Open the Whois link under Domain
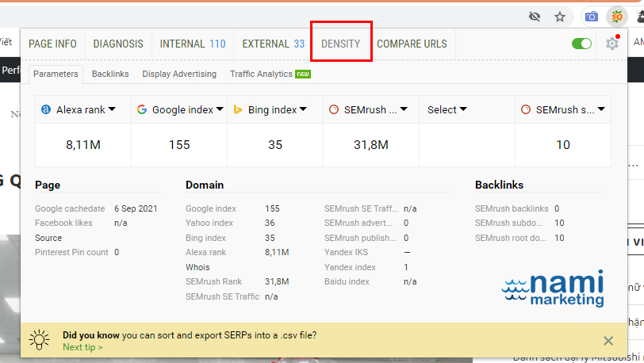644x363 pixels. [197, 267]
